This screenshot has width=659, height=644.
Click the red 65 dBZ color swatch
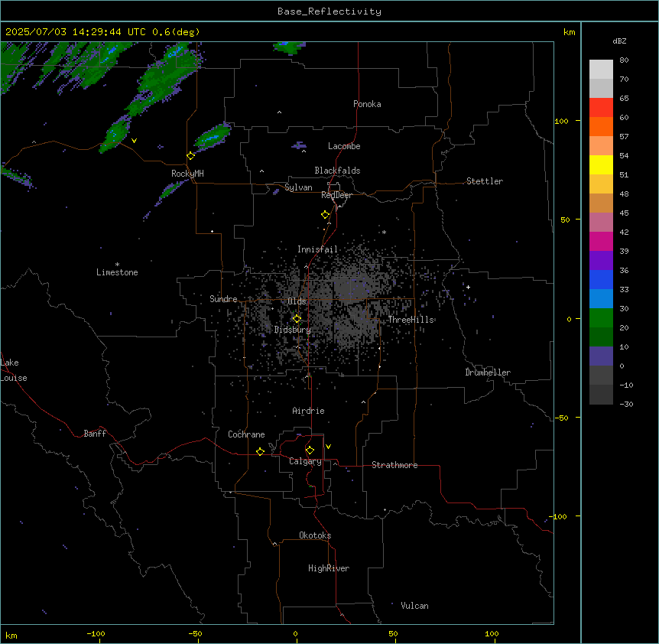click(x=601, y=107)
